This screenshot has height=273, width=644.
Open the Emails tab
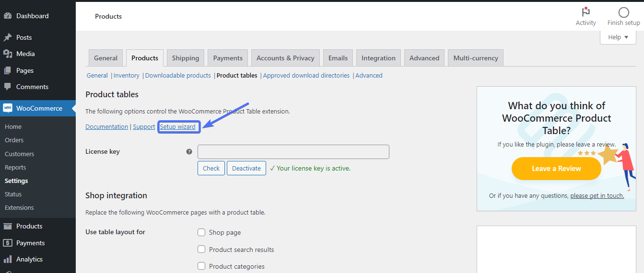tap(338, 58)
